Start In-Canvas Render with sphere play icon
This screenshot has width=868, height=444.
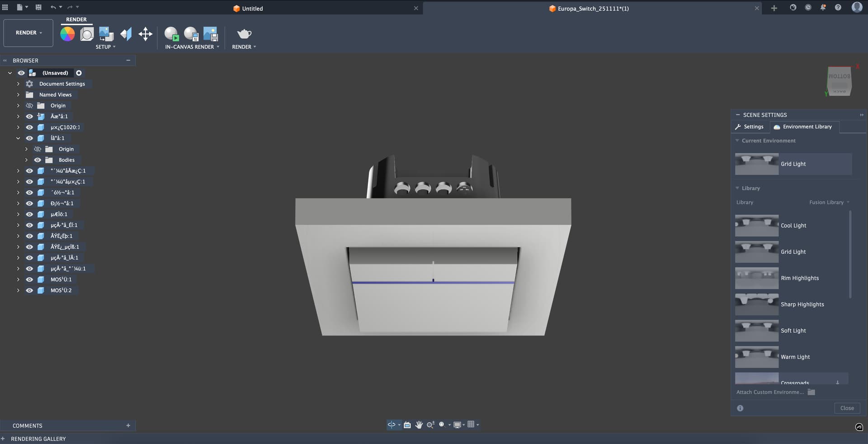171,34
